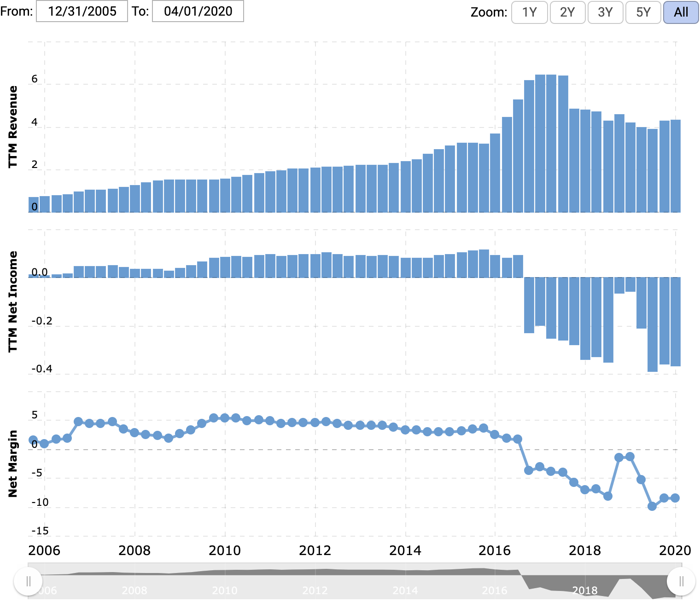Click the 2008 x-axis label

click(134, 550)
